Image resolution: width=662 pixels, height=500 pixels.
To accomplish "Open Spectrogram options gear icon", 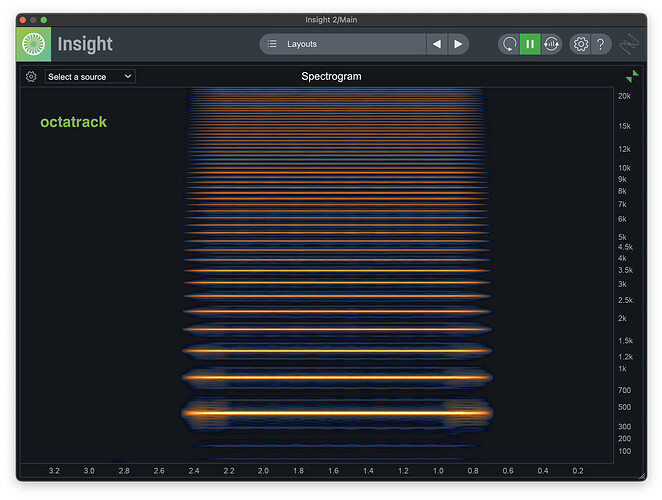I will click(31, 77).
